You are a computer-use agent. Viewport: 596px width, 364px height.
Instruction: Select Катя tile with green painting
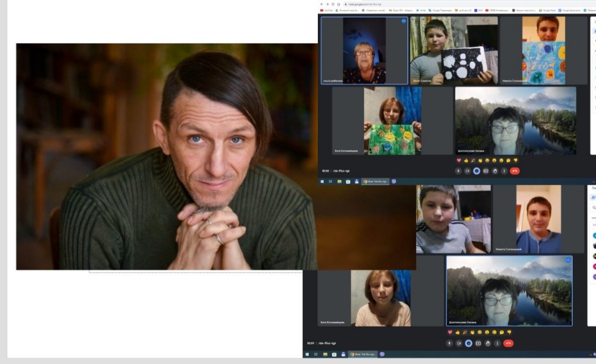(392, 121)
